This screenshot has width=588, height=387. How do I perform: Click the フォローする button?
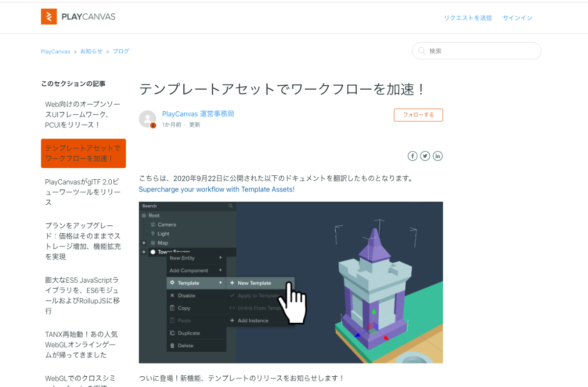(x=418, y=115)
